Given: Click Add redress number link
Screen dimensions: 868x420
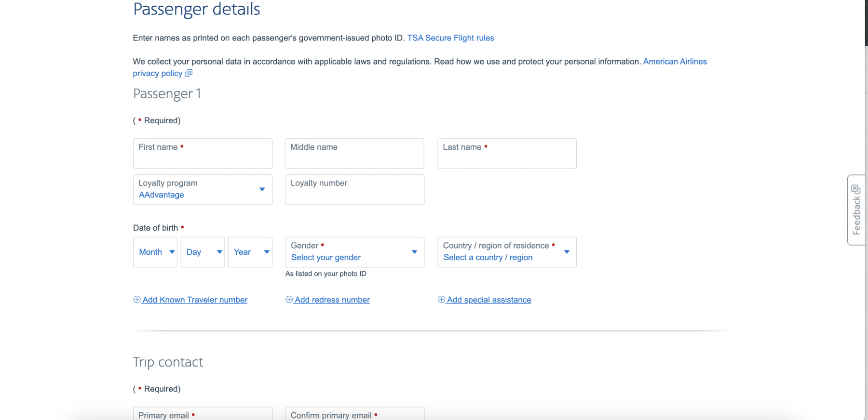Looking at the screenshot, I should point(332,300).
